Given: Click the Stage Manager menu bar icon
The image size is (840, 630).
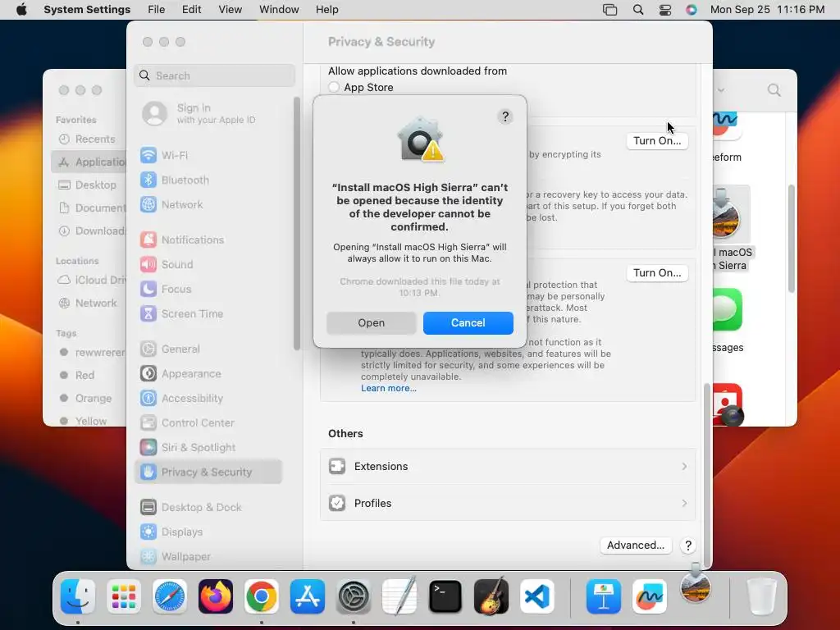Looking at the screenshot, I should point(609,10).
